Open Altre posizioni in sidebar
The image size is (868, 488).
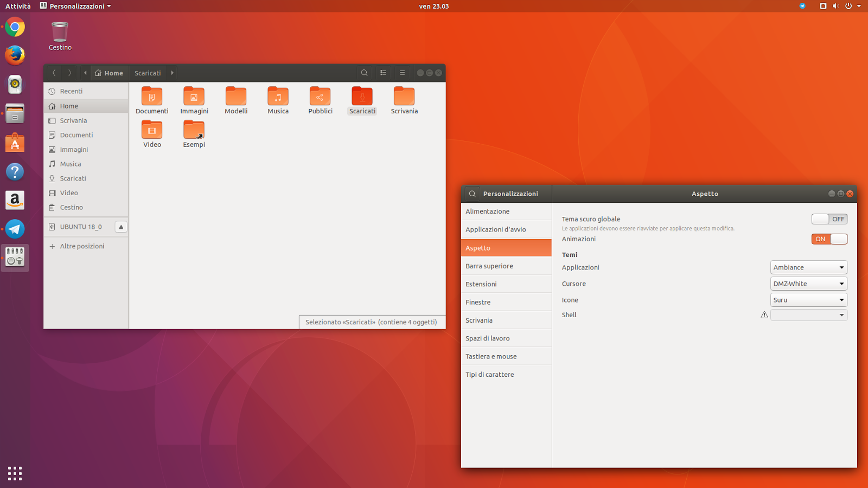[x=86, y=246]
